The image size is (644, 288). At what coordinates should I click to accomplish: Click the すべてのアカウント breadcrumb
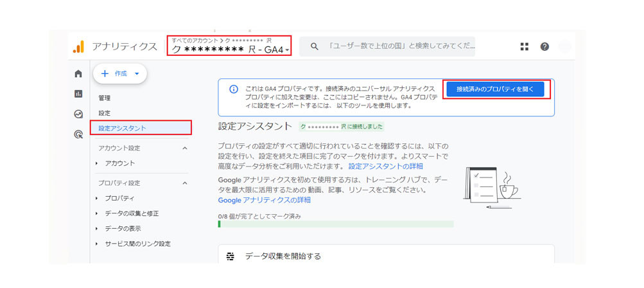[195, 40]
